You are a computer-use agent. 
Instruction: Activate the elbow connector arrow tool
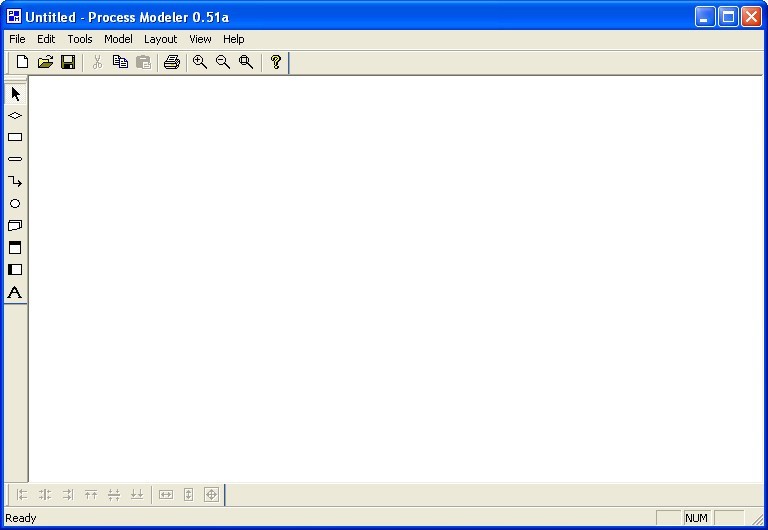15,182
